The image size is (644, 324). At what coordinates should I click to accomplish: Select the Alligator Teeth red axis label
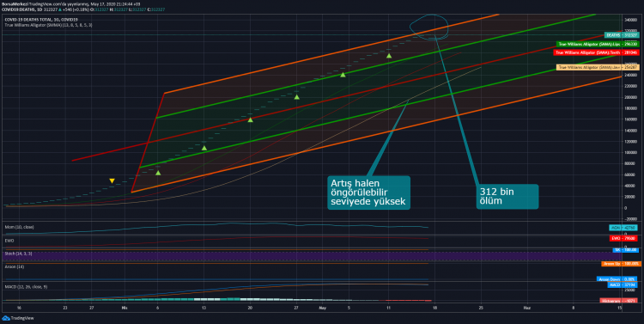(x=596, y=52)
